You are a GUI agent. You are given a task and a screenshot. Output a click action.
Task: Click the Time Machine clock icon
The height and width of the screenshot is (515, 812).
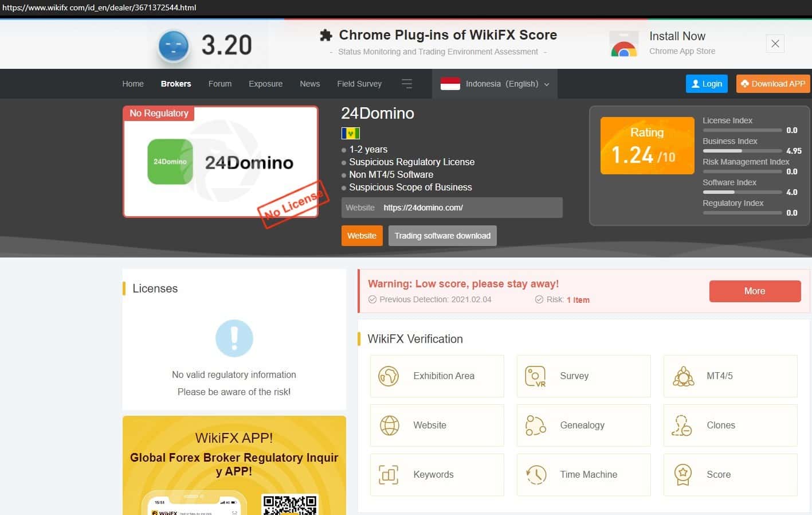pyautogui.click(x=536, y=475)
